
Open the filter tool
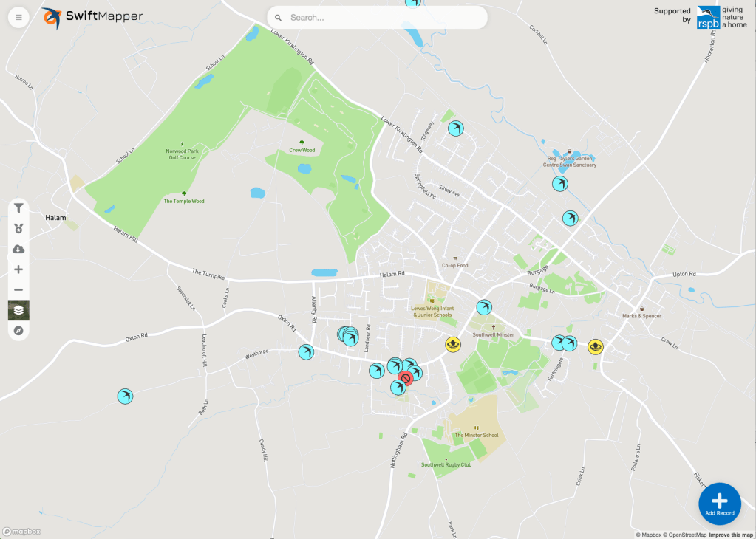coord(18,209)
